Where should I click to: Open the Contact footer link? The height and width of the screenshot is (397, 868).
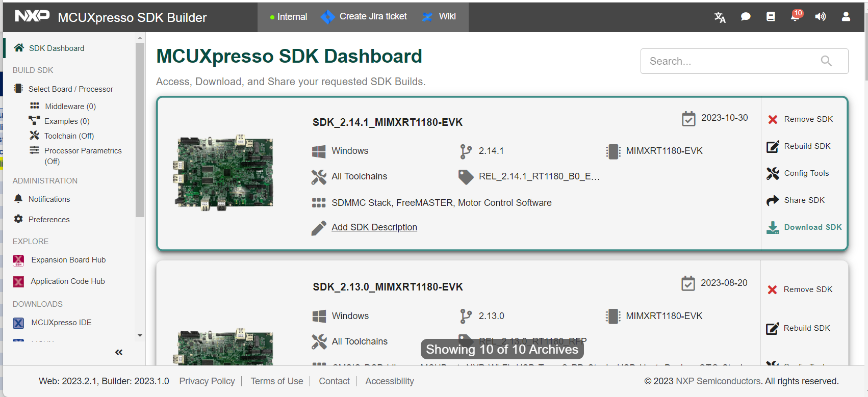(334, 381)
